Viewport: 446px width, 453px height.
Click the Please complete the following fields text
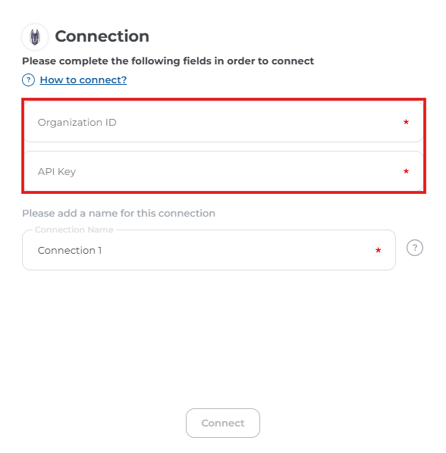tap(168, 61)
